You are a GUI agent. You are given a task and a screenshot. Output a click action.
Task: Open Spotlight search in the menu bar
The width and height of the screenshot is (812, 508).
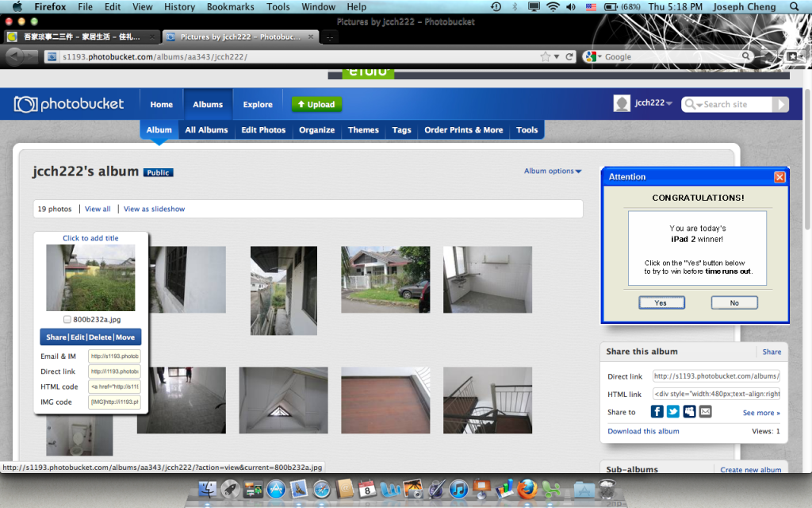(x=795, y=6)
